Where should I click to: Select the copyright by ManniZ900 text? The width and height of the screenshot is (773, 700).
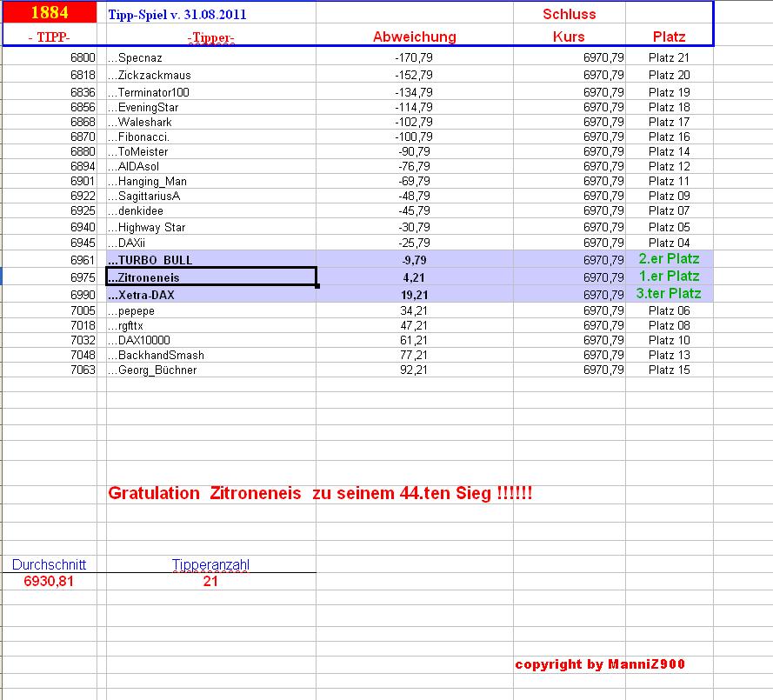(600, 664)
